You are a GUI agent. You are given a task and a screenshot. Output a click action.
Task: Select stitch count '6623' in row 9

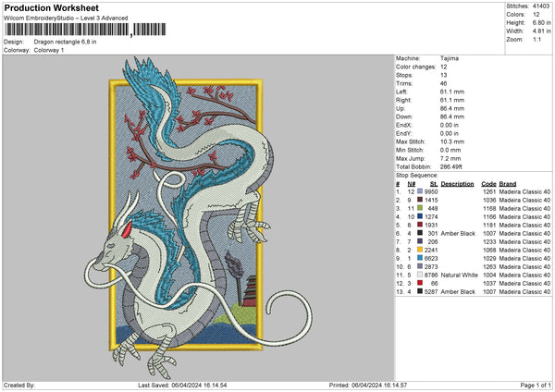[x=431, y=258]
